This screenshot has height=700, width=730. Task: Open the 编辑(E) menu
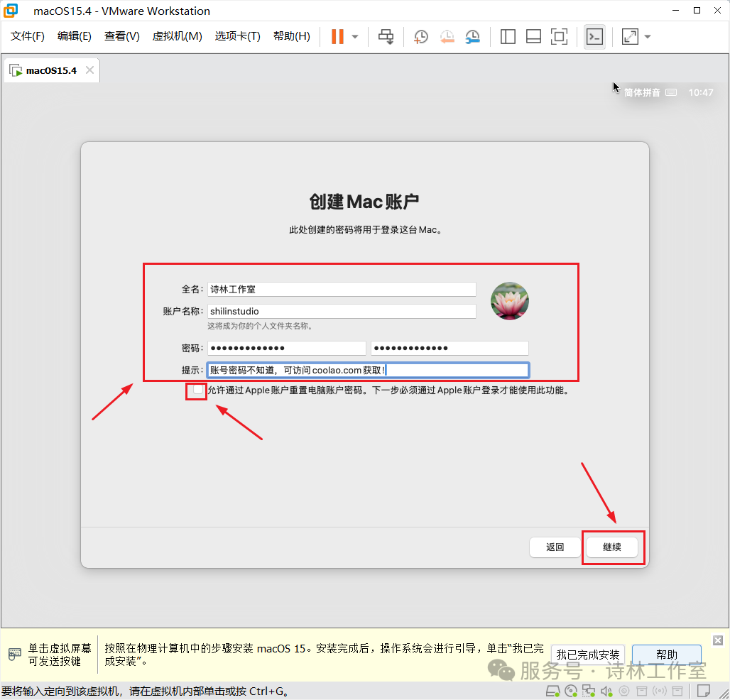click(74, 35)
